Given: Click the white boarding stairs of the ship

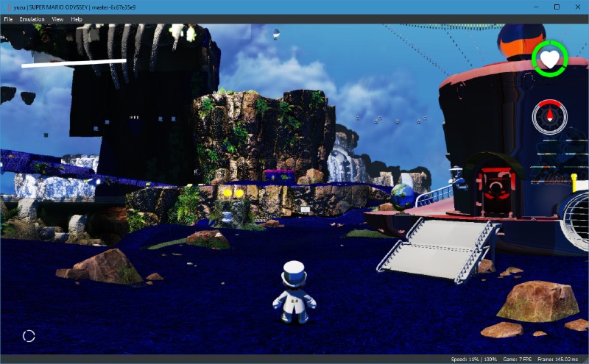Looking at the screenshot, I should [x=439, y=249].
